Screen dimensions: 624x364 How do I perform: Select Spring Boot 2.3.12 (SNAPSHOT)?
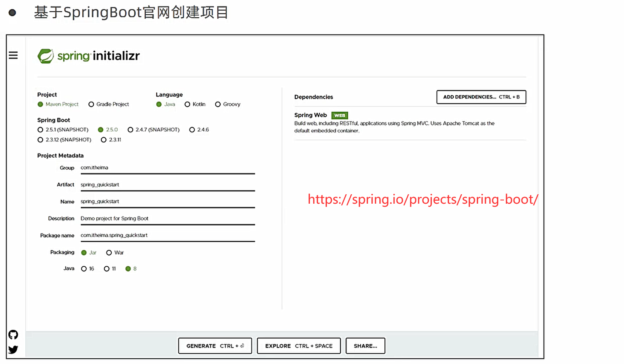[40, 140]
